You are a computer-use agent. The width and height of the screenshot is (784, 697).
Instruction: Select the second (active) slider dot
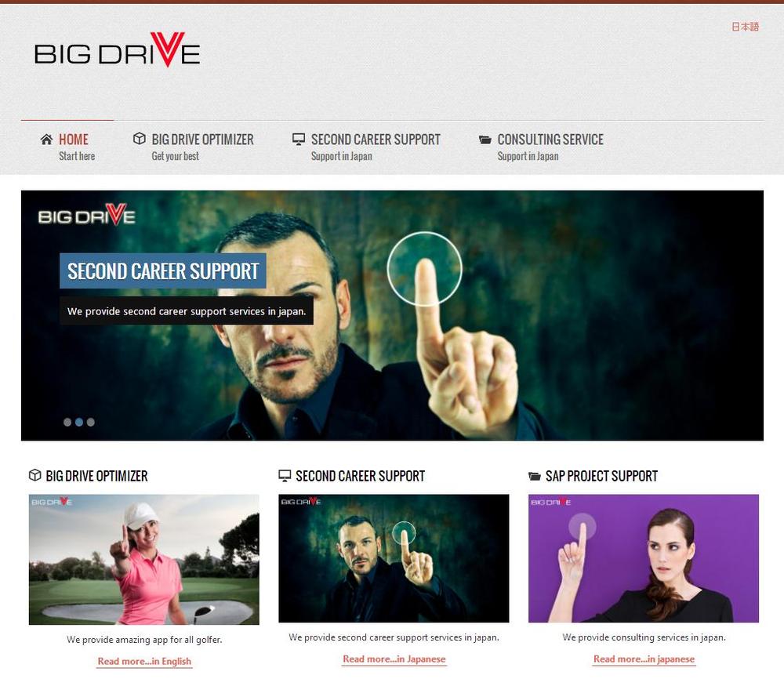coord(79,422)
